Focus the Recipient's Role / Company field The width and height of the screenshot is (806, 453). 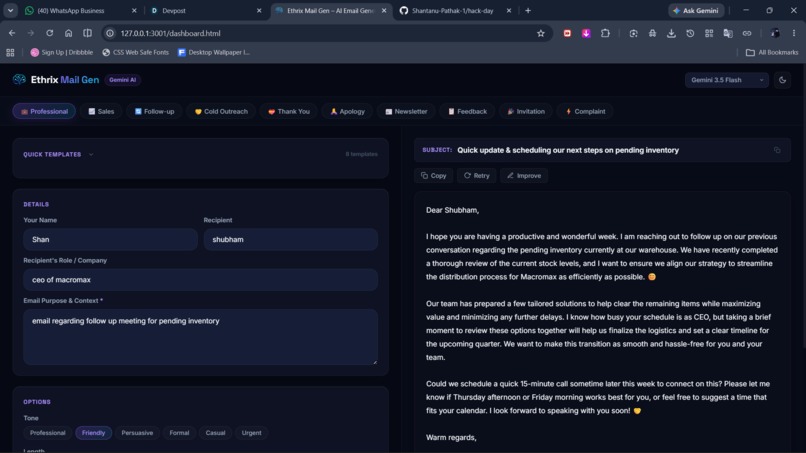tap(200, 280)
